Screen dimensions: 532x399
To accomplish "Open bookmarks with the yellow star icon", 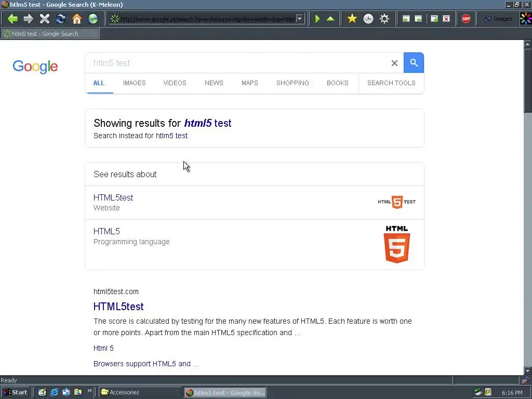I will coord(352,19).
